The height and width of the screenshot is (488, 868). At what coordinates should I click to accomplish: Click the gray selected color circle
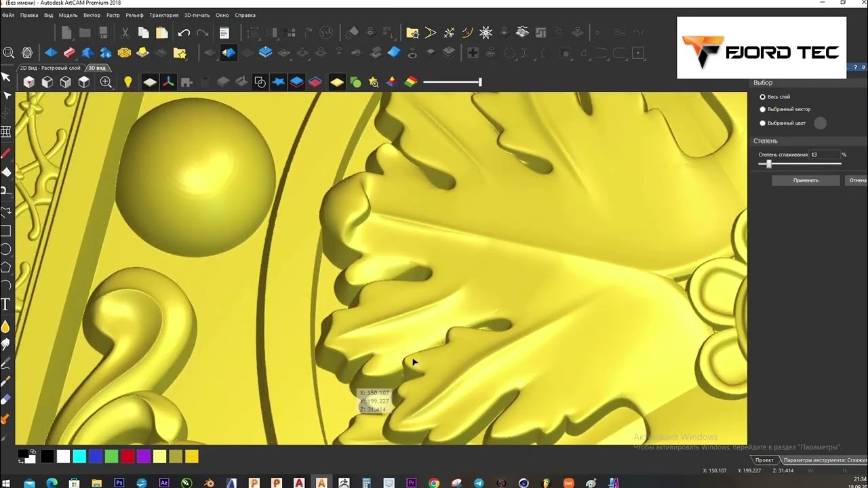821,123
